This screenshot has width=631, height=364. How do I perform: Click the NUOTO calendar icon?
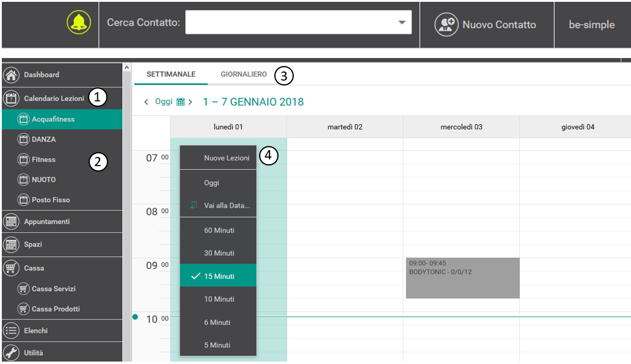24,180
